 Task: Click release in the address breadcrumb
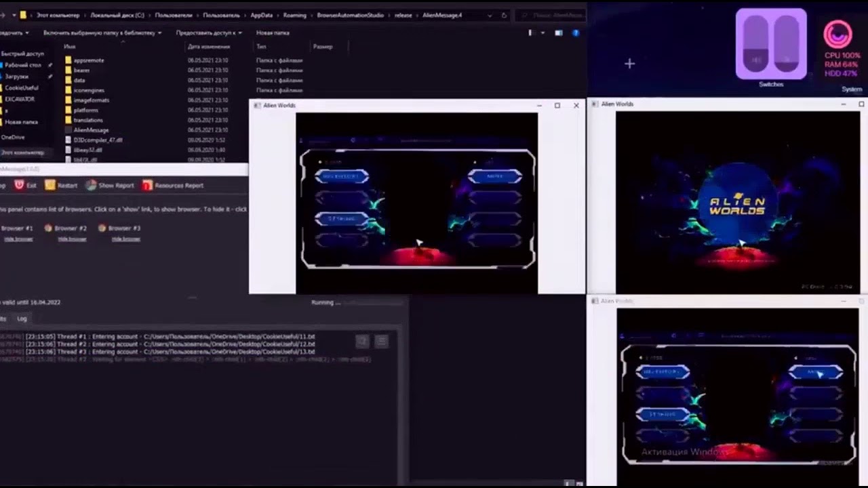[403, 15]
